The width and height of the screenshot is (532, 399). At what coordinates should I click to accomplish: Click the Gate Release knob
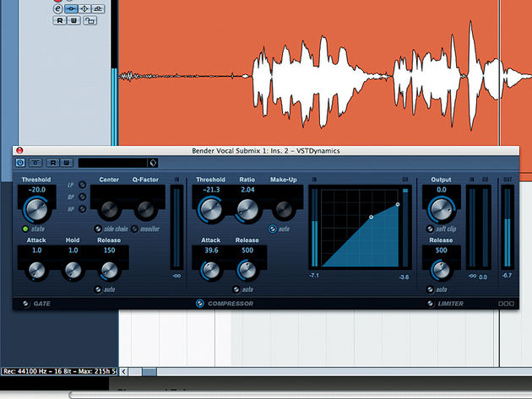pos(109,271)
